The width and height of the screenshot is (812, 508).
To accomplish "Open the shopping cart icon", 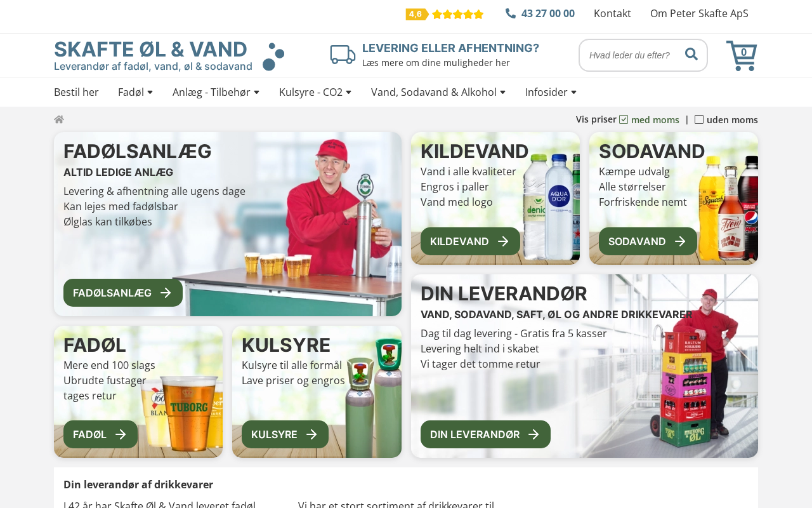I will click(742, 56).
